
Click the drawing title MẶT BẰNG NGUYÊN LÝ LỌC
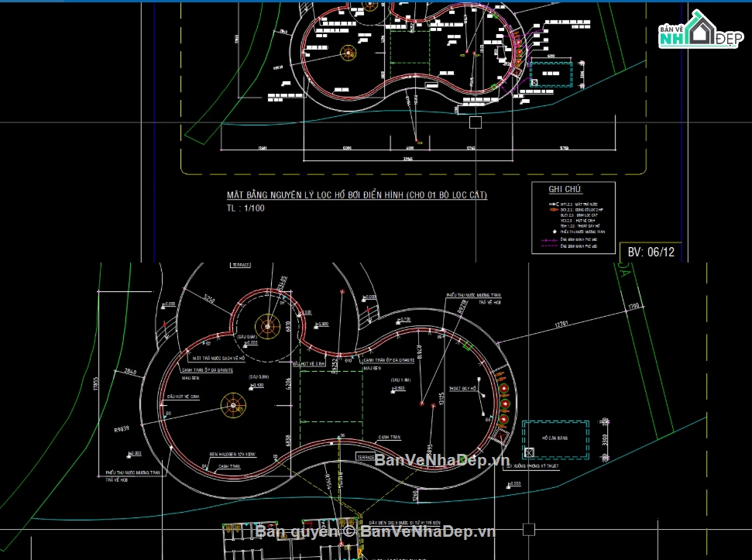(x=356, y=195)
